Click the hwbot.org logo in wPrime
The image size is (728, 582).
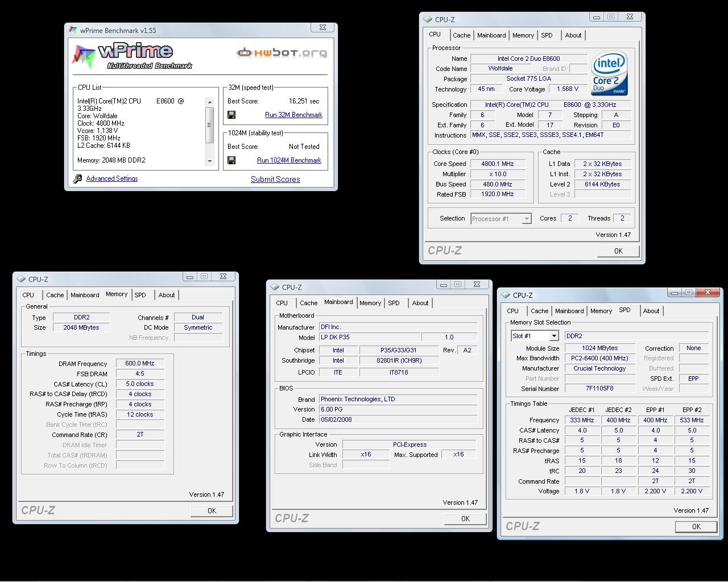pos(282,52)
